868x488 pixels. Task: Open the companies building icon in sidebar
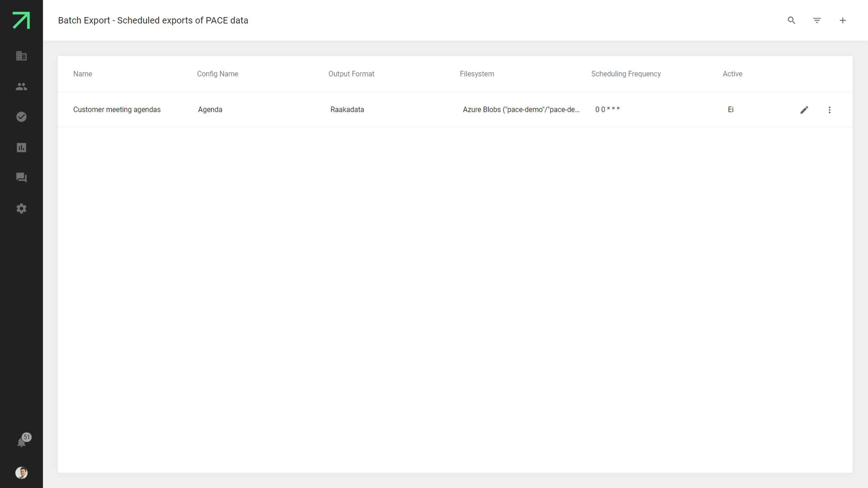(21, 56)
